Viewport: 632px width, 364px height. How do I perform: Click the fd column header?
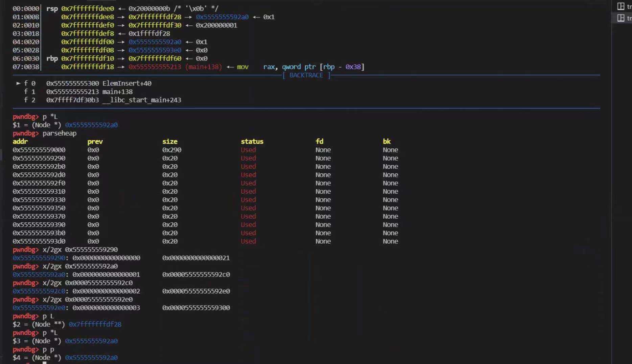point(320,142)
